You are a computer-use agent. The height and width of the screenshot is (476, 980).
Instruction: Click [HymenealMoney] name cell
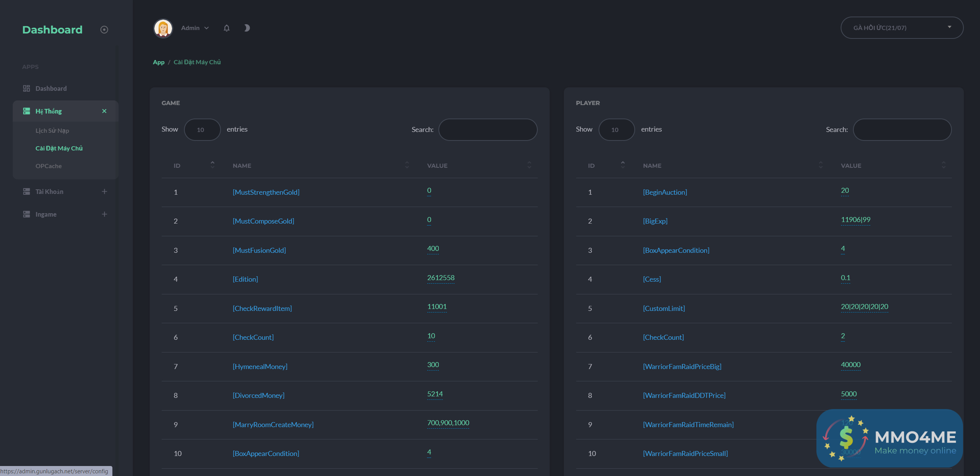[x=260, y=367]
